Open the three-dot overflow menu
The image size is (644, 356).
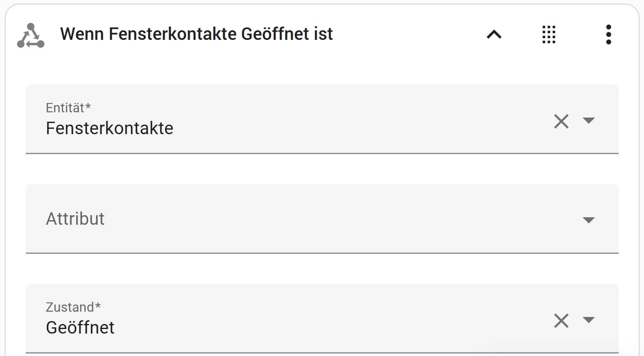(609, 34)
